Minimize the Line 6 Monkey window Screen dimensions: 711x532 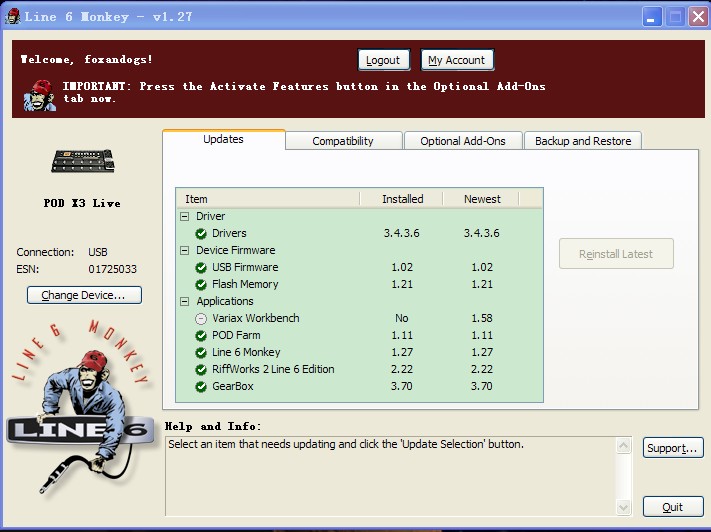click(x=652, y=18)
